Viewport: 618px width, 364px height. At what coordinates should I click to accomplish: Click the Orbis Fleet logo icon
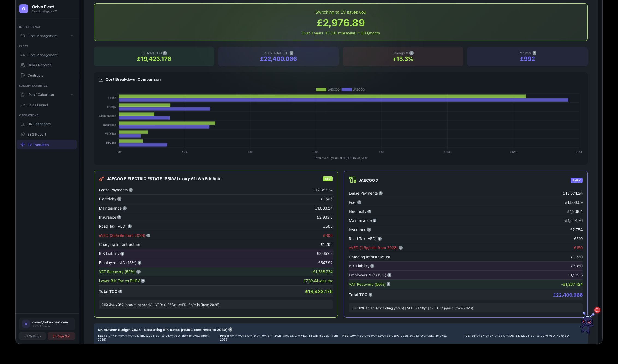click(x=23, y=9)
